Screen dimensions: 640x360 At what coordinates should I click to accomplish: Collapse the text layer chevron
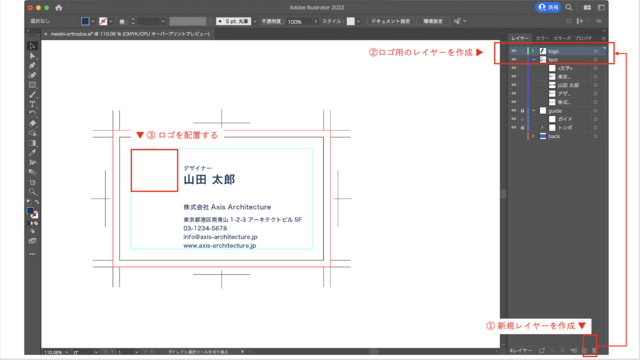[x=533, y=60]
